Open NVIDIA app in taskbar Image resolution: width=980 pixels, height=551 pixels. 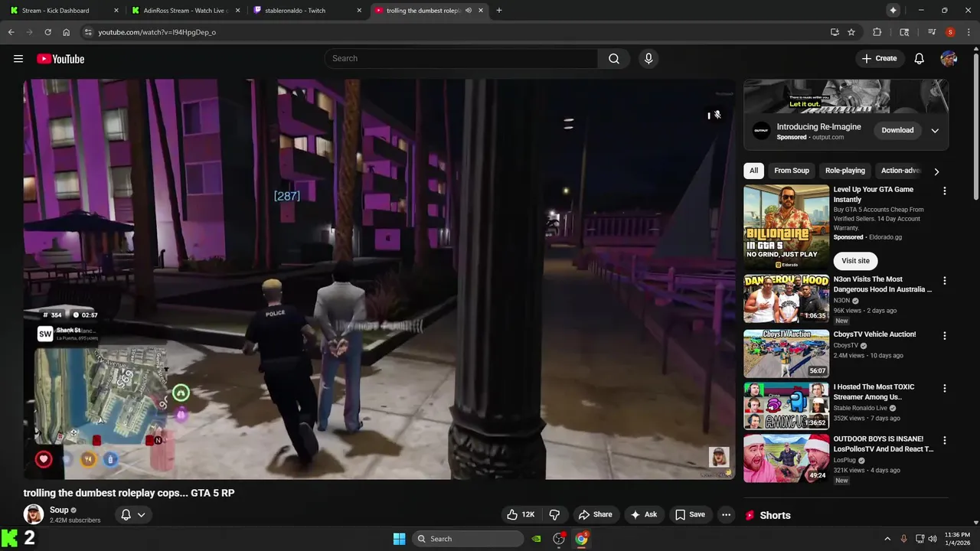[x=537, y=539]
